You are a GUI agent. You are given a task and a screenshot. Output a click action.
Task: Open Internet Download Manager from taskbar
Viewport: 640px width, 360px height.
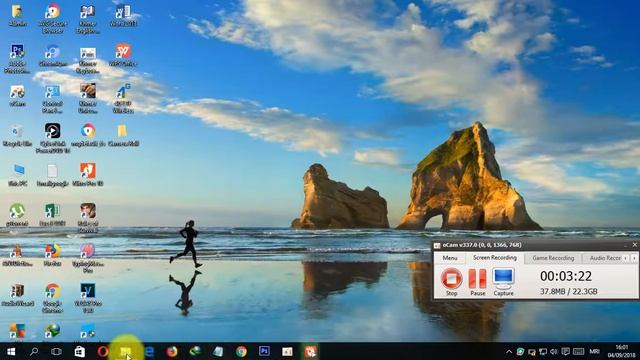point(195,351)
